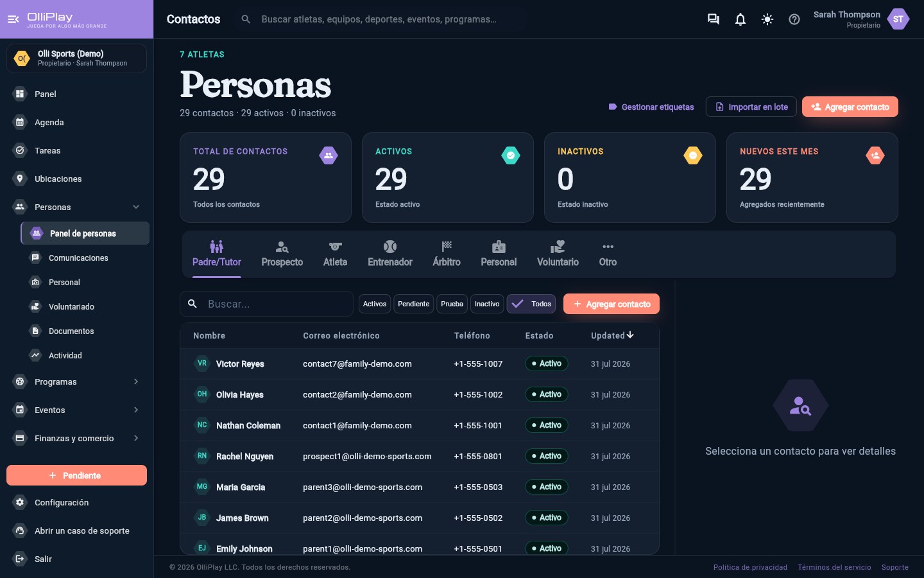Open the ST user avatar menu
Image resolution: width=924 pixels, height=578 pixels.
click(x=898, y=19)
